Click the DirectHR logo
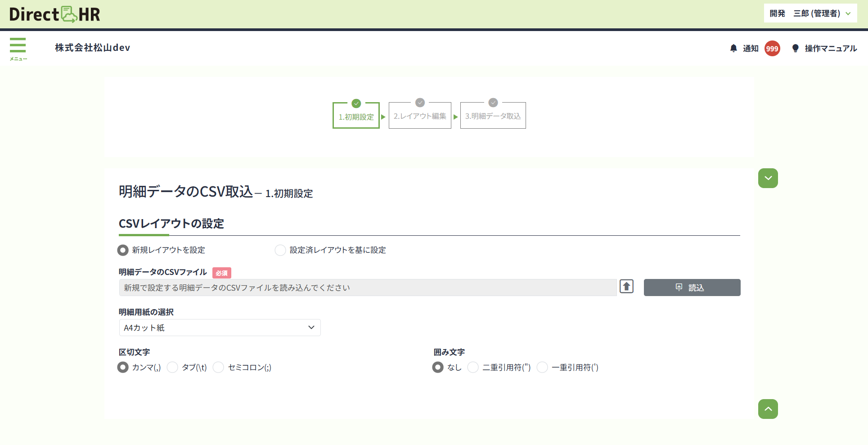Viewport: 868px width, 445px height. point(54,14)
